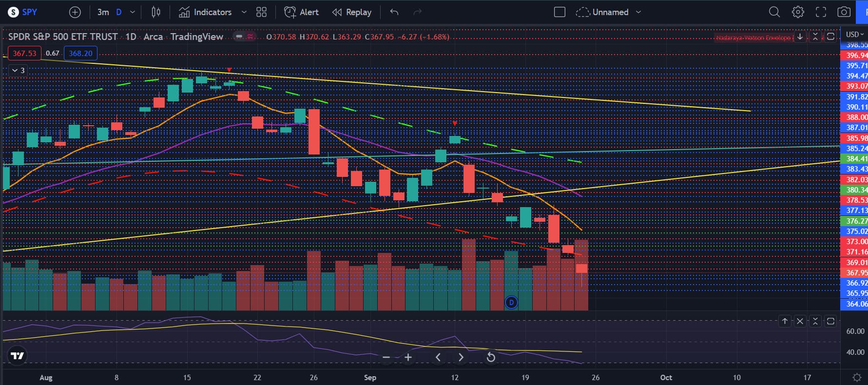The height and width of the screenshot is (385, 868).
Task: Redo the last chart action
Action: click(418, 12)
